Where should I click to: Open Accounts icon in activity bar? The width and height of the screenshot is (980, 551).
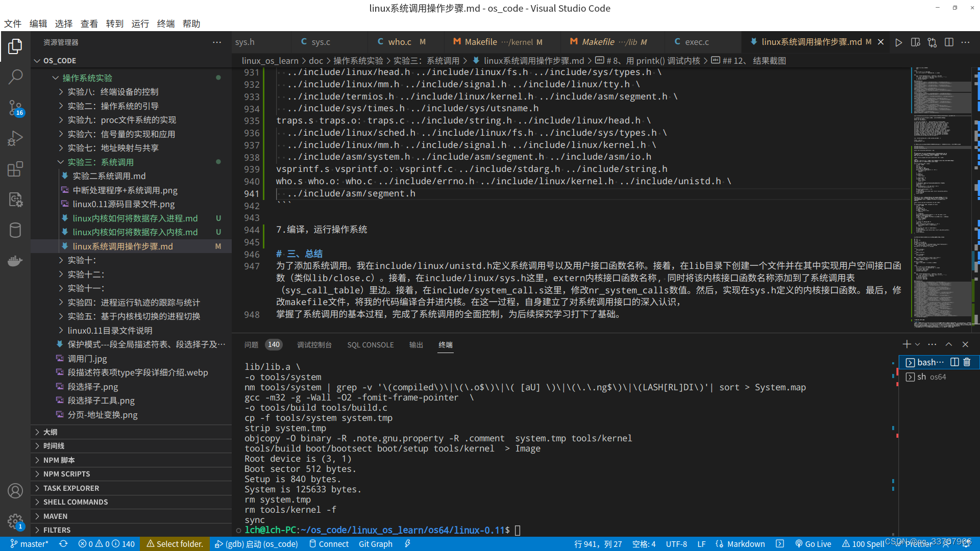click(x=15, y=491)
